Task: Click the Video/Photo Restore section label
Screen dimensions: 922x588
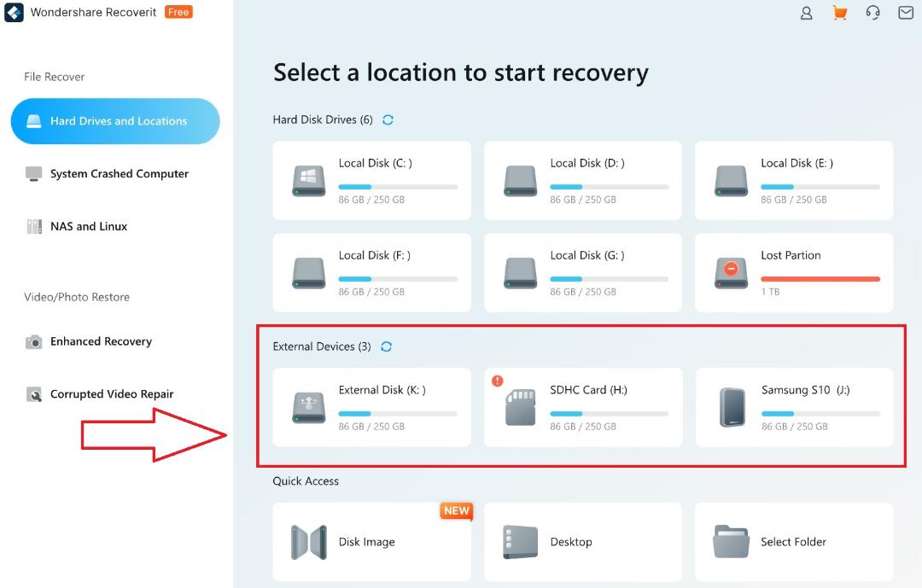Action: click(x=77, y=298)
